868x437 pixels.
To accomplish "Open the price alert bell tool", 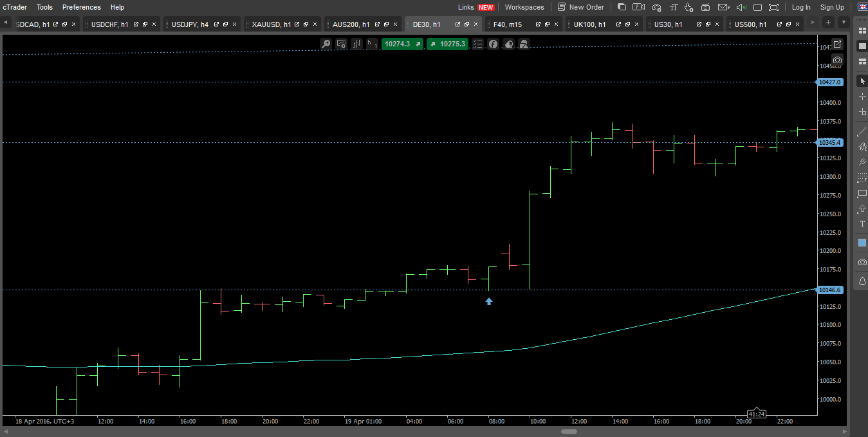I will (862, 282).
